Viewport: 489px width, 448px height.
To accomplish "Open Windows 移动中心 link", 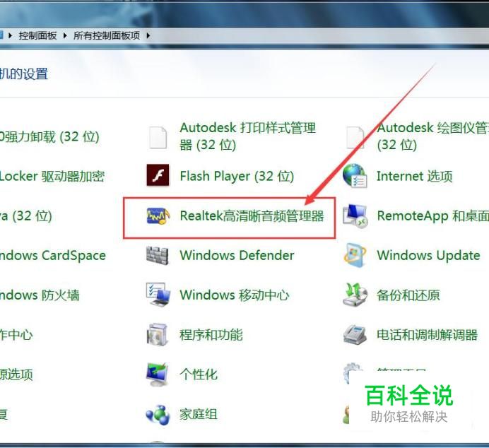I will 235,295.
